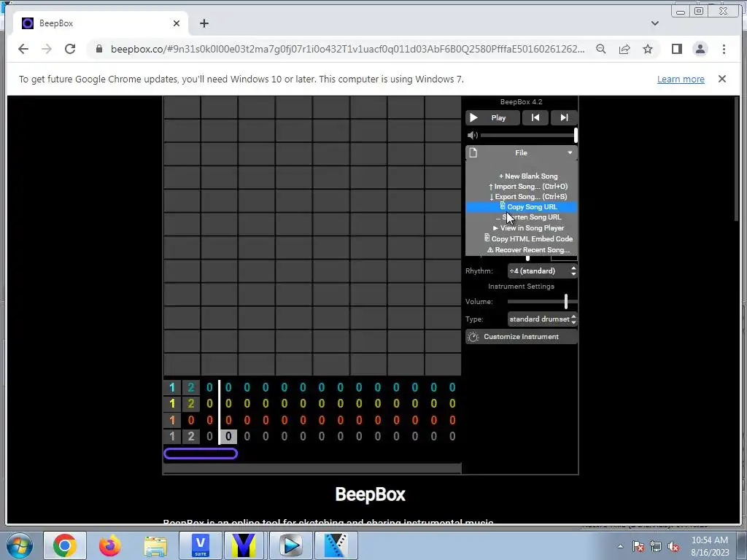Open Firefox from the taskbar
The height and width of the screenshot is (560, 747).
(x=109, y=545)
